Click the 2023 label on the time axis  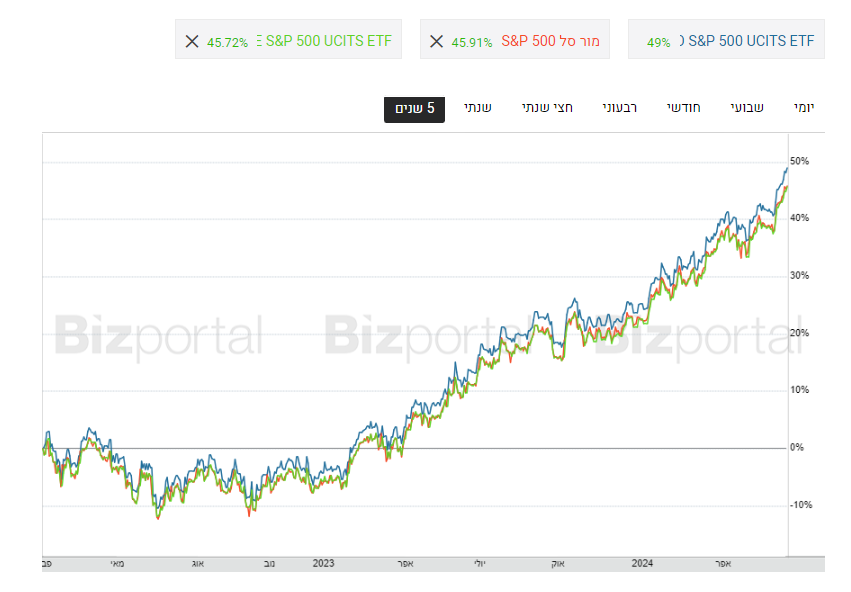tap(323, 564)
